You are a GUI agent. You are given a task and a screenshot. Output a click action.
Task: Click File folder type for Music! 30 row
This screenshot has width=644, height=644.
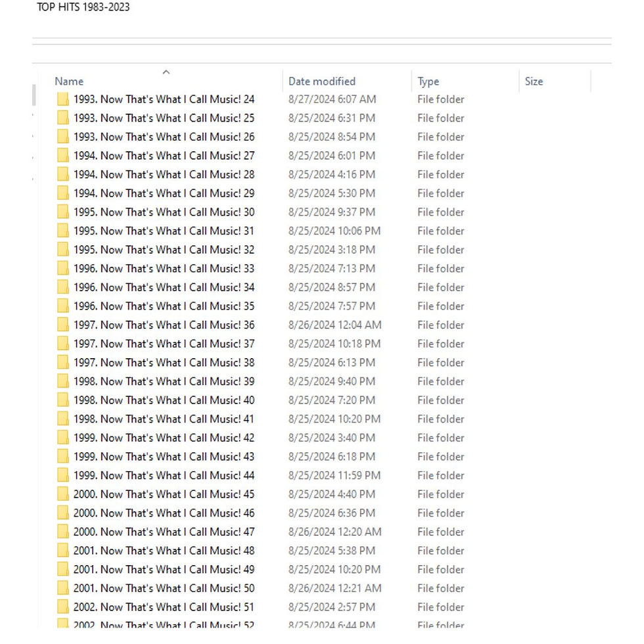pos(441,212)
